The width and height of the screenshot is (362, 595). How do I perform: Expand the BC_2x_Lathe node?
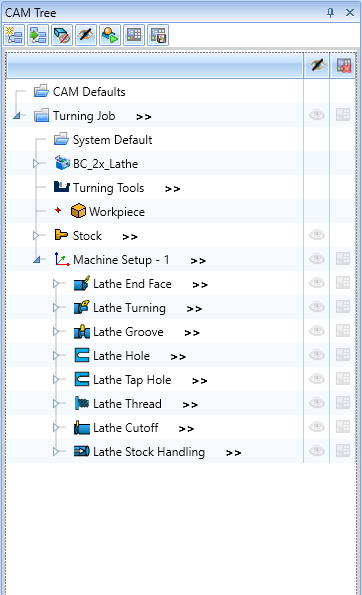pyautogui.click(x=36, y=164)
